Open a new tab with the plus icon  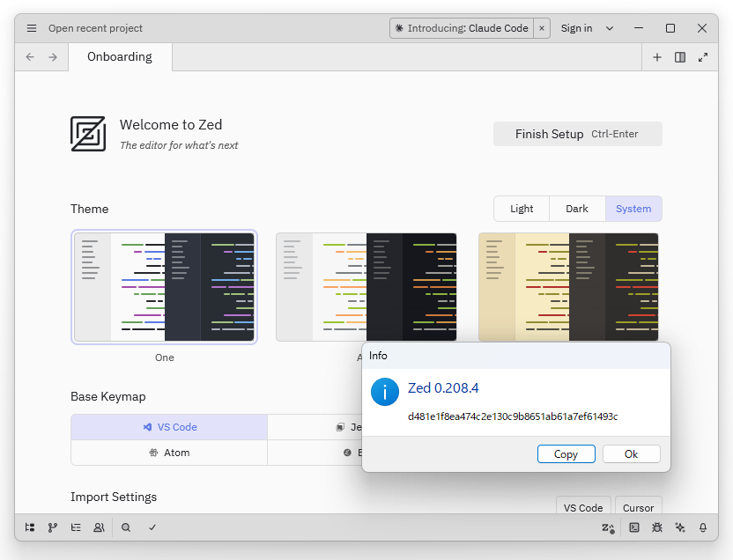(x=657, y=56)
